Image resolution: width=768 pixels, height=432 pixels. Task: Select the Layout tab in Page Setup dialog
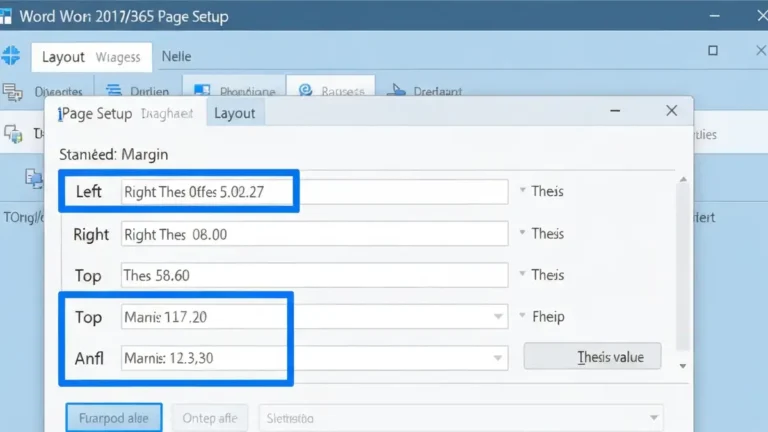tap(235, 114)
